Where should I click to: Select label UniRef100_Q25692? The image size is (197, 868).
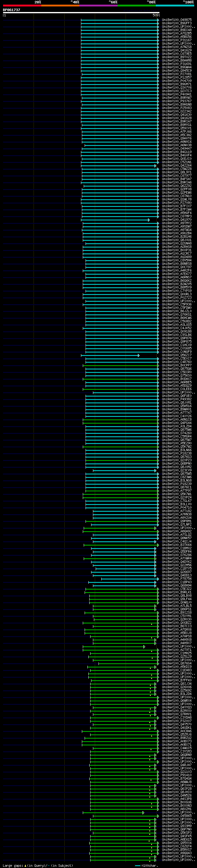[177, 690]
